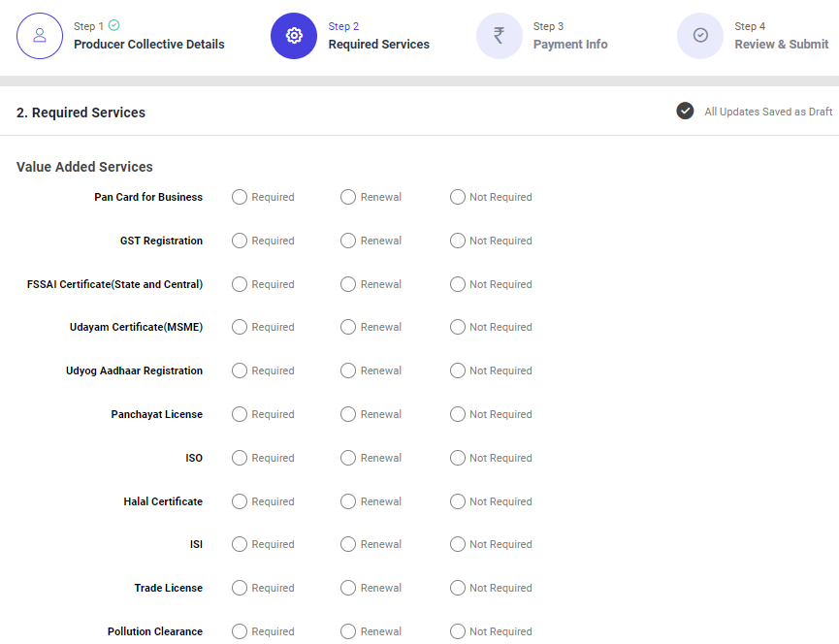Set Udayam Certificate(MSME) to Required
Image resolution: width=839 pixels, height=644 pixels.
pos(240,327)
